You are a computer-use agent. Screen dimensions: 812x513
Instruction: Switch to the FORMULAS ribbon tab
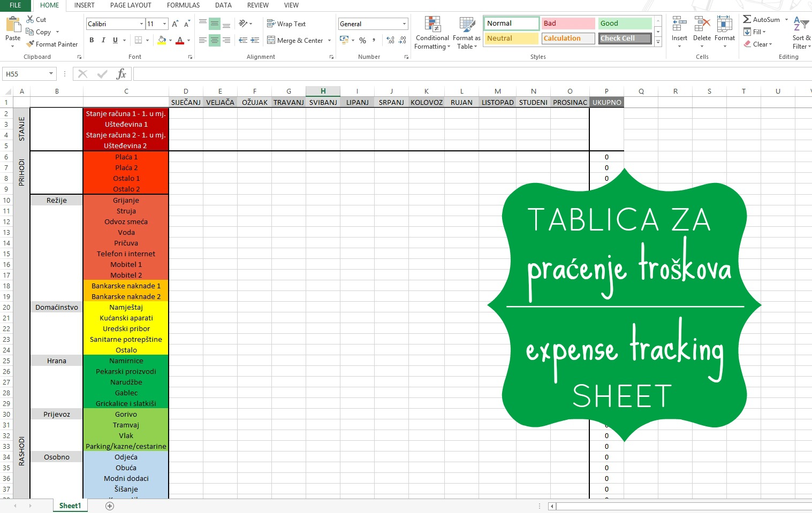pyautogui.click(x=183, y=5)
